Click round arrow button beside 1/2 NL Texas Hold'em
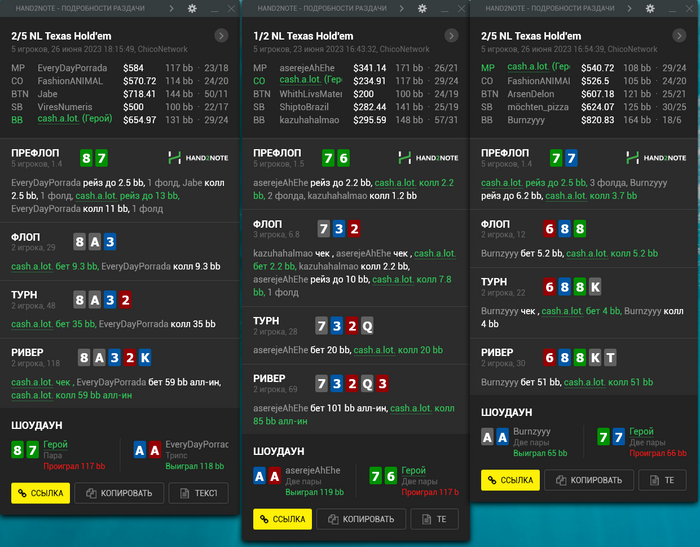Viewport: 700px width, 547px height. tap(451, 36)
